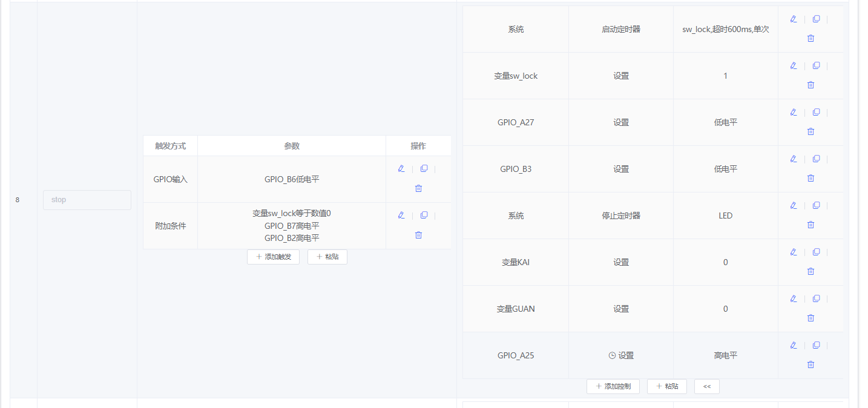Edit the 变量KAI control row

pyautogui.click(x=793, y=252)
